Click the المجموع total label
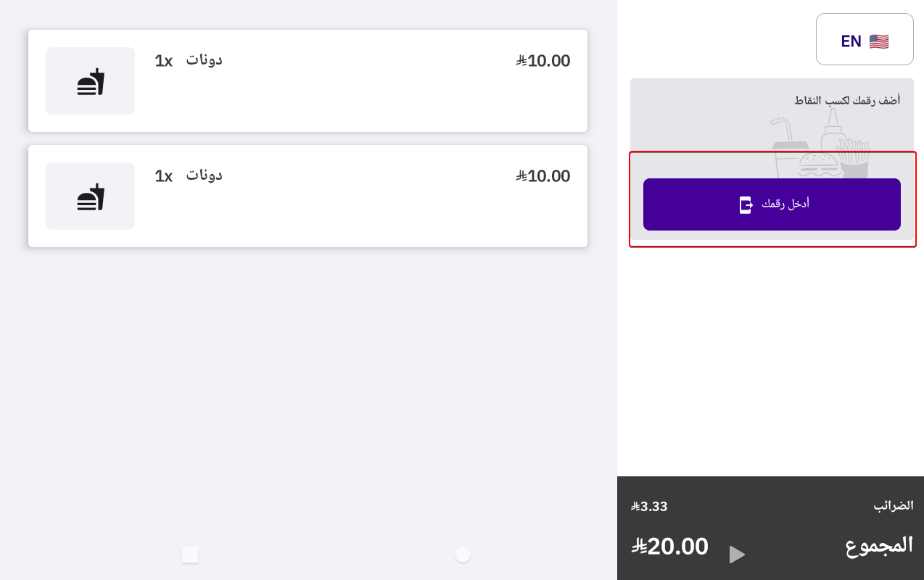 click(878, 545)
